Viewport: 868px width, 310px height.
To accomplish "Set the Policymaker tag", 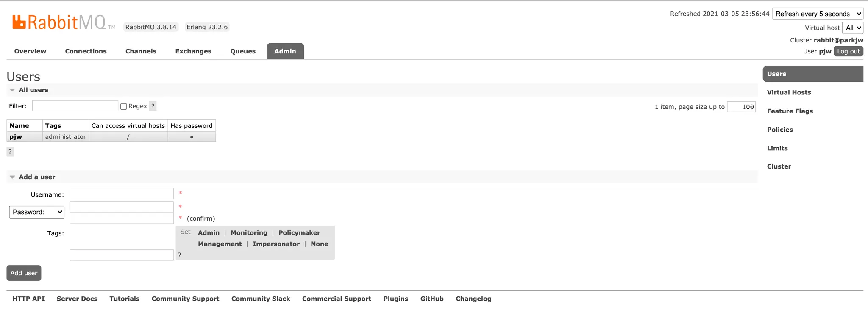I will (x=299, y=233).
